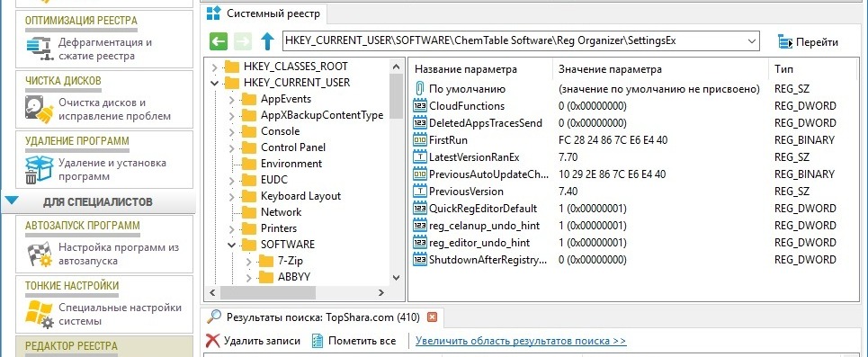Go back with green left arrow
This screenshot has width=868, height=357.
tap(219, 41)
